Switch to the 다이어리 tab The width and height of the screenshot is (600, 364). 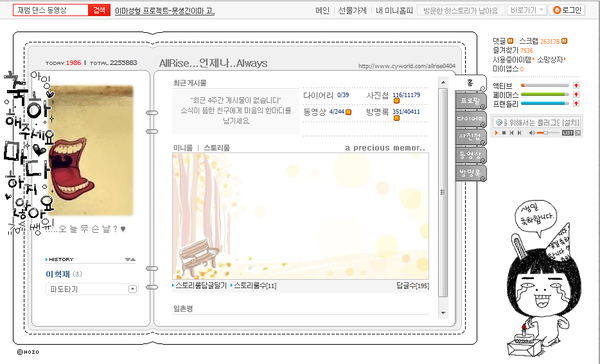(471, 119)
